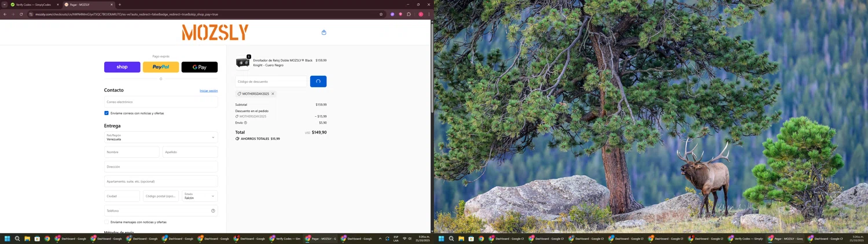Pay with the Shop Pay button
The height and width of the screenshot is (244, 868).
coord(122,67)
